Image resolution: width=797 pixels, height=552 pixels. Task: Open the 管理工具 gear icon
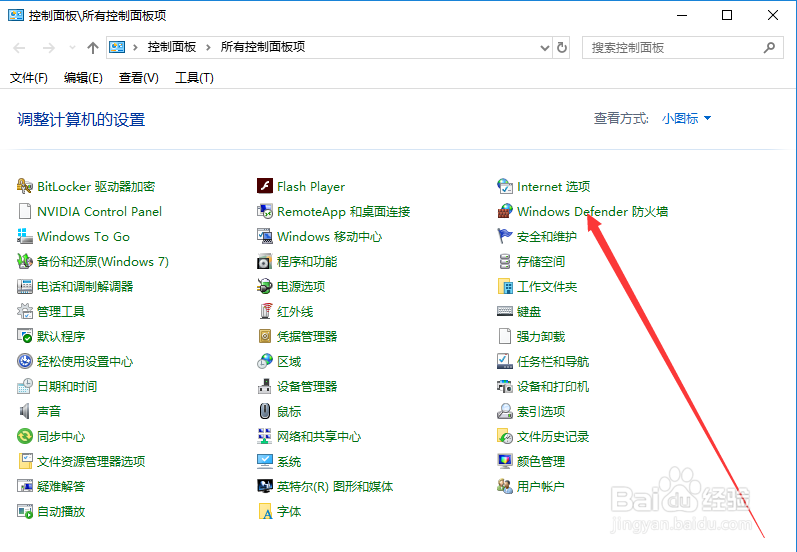pyautogui.click(x=24, y=311)
